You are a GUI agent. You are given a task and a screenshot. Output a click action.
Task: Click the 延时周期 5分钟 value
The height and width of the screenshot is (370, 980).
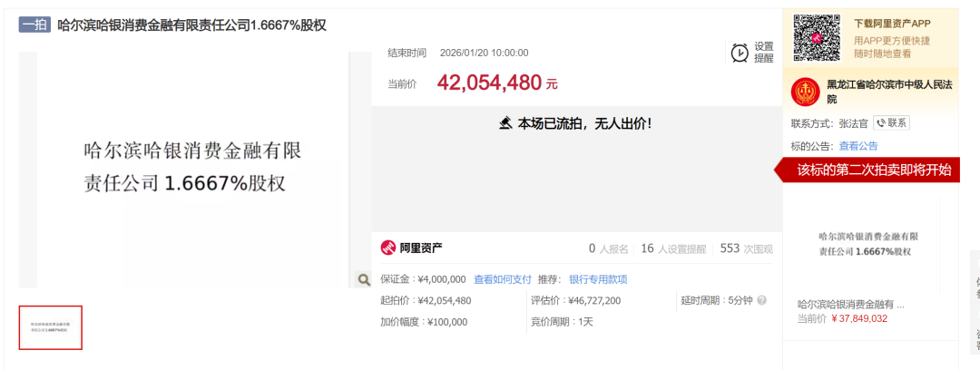740,300
